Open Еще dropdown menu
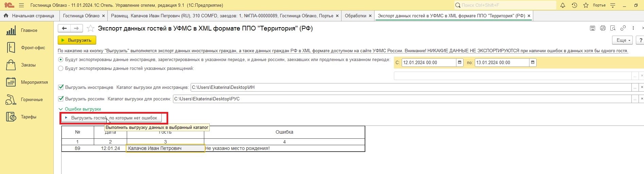The image size is (644, 174). coord(622,40)
